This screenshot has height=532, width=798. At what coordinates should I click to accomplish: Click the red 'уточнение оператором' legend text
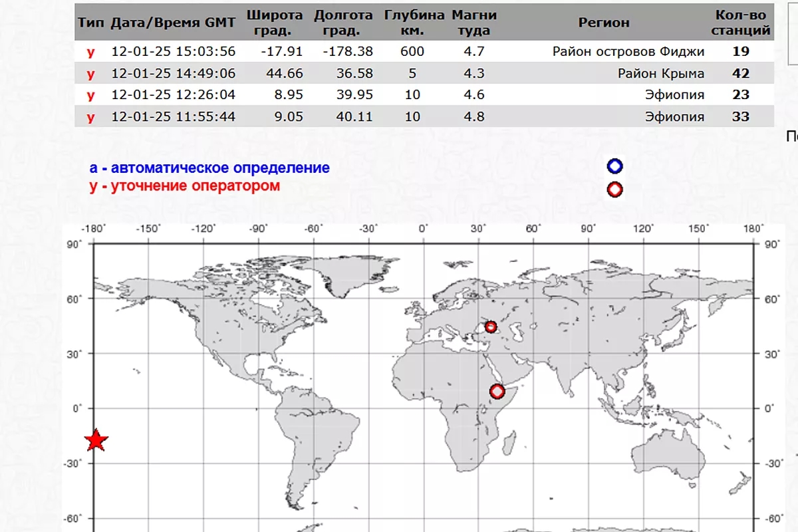(185, 186)
